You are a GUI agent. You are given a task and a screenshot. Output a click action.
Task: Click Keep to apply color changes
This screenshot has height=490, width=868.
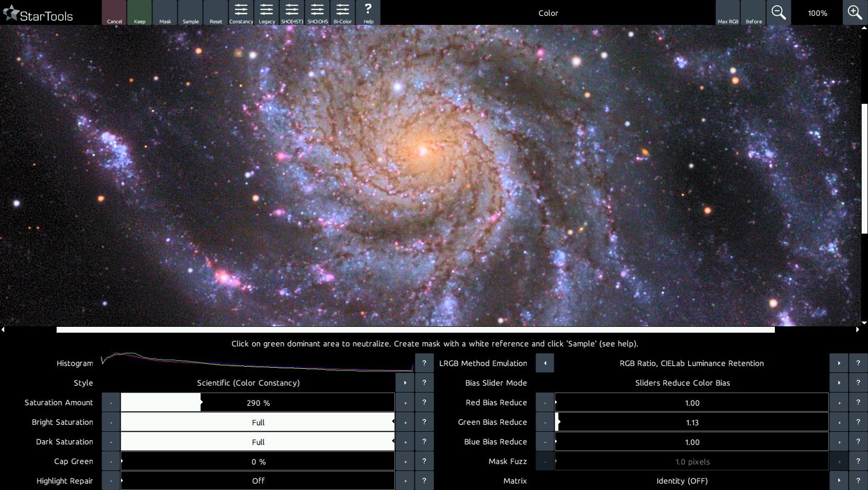(x=140, y=13)
